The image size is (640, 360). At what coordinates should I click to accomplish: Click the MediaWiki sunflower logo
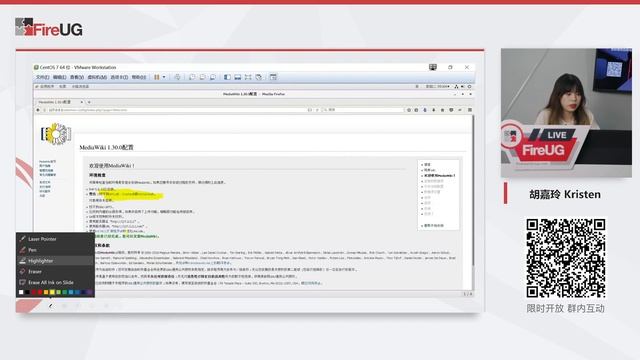(56, 134)
